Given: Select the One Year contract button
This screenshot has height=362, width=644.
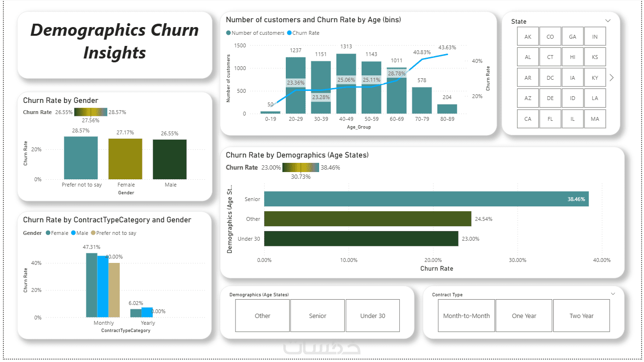Looking at the screenshot, I should (524, 316).
